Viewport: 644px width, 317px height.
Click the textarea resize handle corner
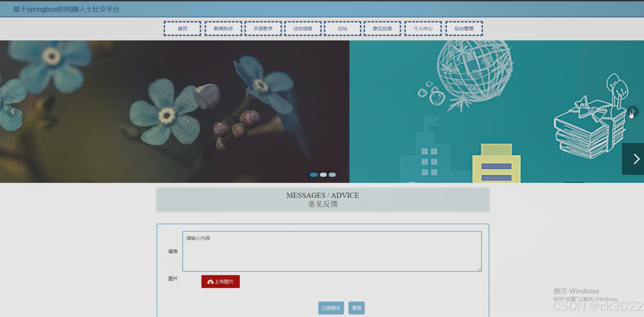480,269
